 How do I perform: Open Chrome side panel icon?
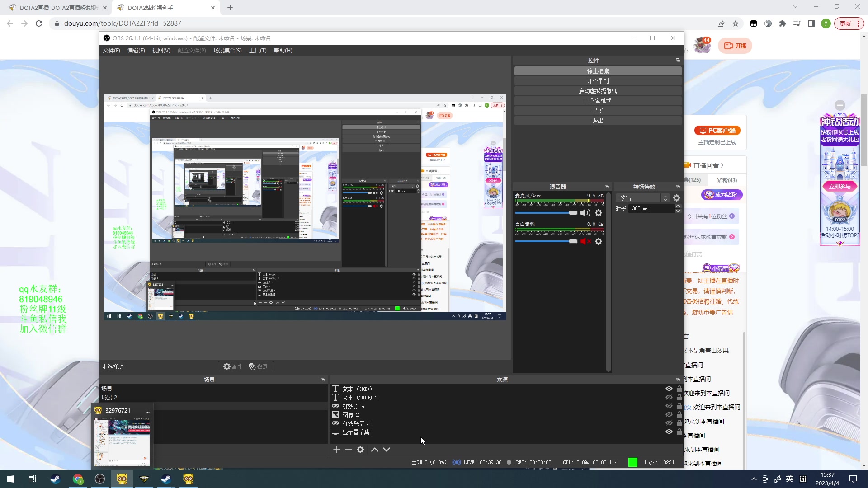[x=811, y=23]
